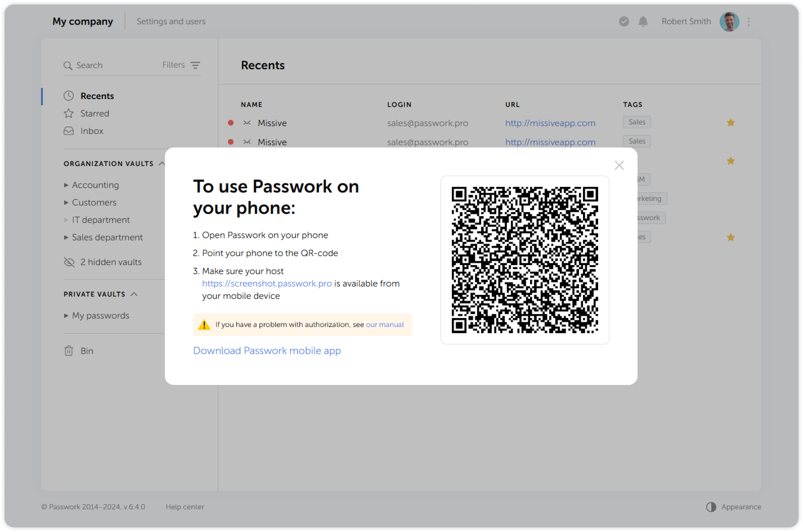Viewport: 803px width, 532px height.
Task: Open the Bin
Action: pos(87,351)
